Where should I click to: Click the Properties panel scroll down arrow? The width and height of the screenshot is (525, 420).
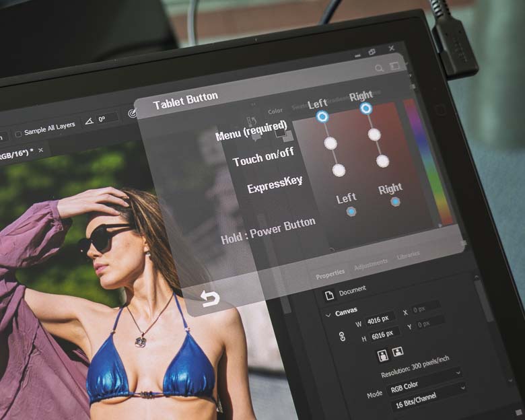tap(510, 381)
